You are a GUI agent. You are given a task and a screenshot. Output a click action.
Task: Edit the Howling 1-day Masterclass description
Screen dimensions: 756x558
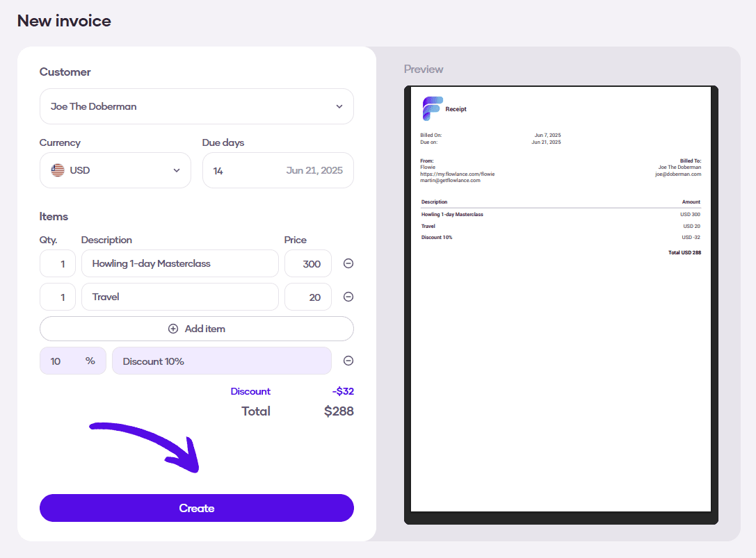180,263
